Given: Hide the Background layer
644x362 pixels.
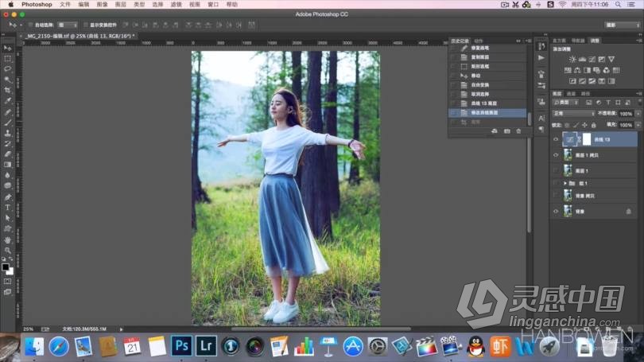Looking at the screenshot, I should pyautogui.click(x=556, y=211).
